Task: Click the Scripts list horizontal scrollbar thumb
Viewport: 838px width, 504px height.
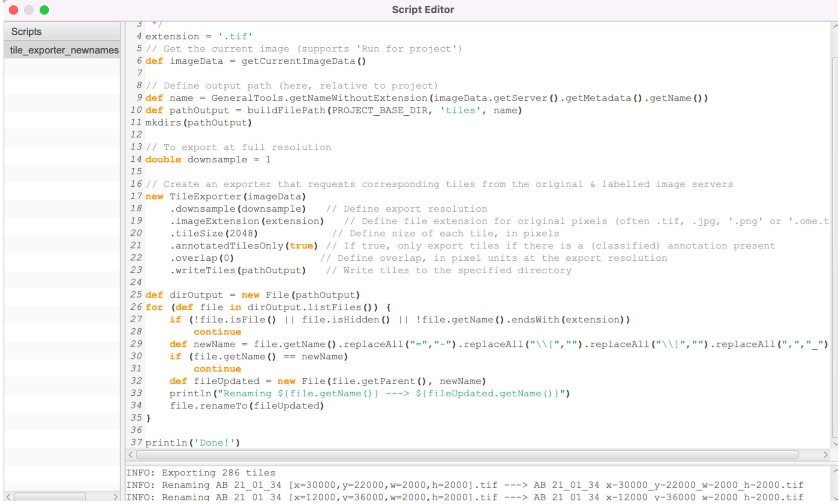Action: point(50,497)
